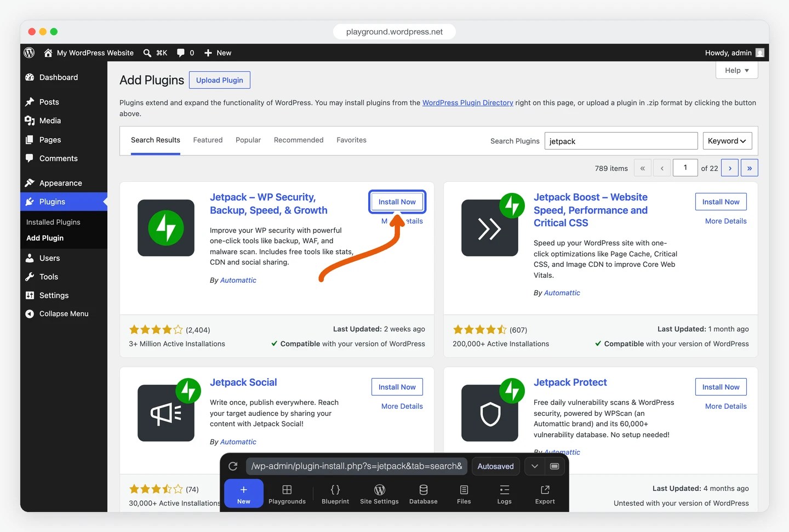Open Dashboard in the sidebar

[64, 77]
